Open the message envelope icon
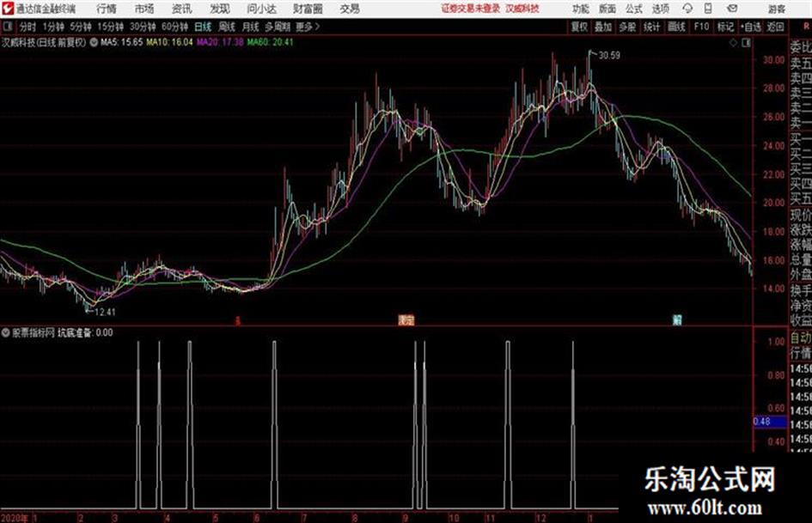This screenshot has height=523, width=812. click(732, 9)
